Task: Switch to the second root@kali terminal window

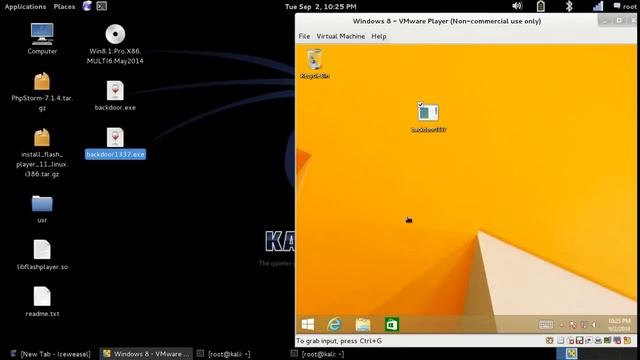Action: (318, 354)
